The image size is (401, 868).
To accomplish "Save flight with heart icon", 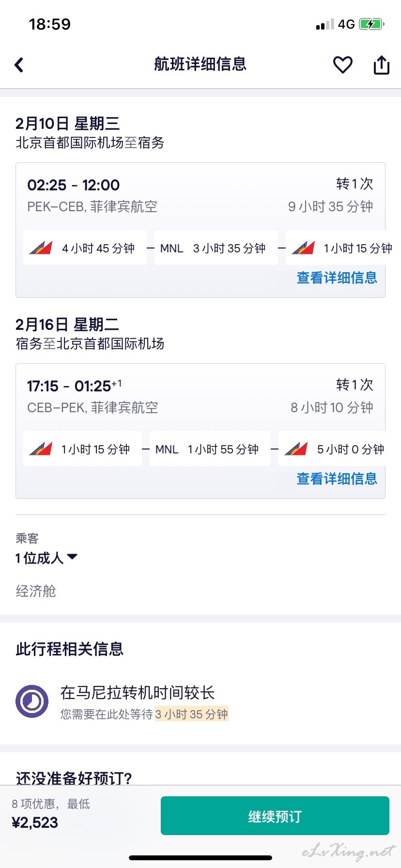I will click(342, 65).
